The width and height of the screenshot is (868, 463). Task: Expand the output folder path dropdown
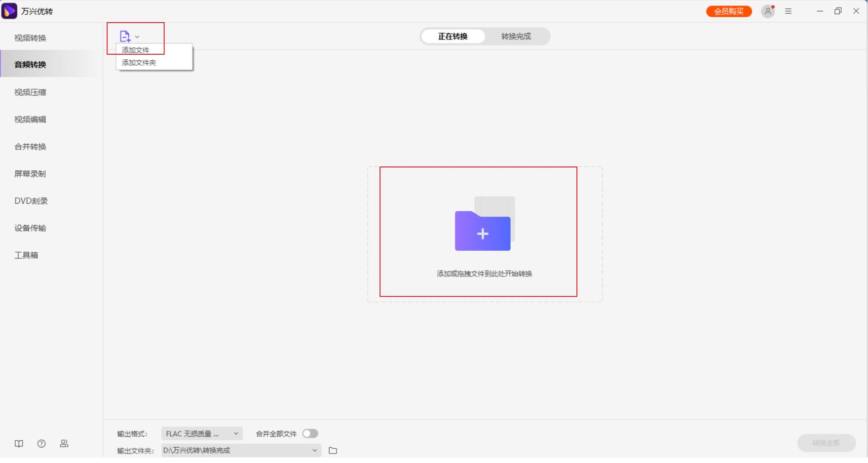coord(314,450)
